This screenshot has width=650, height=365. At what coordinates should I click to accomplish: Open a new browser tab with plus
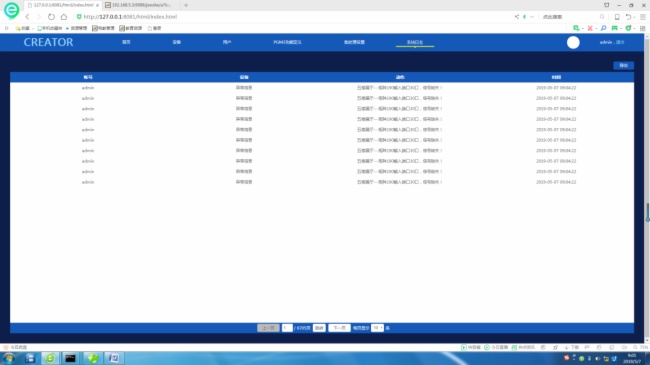coord(186,5)
